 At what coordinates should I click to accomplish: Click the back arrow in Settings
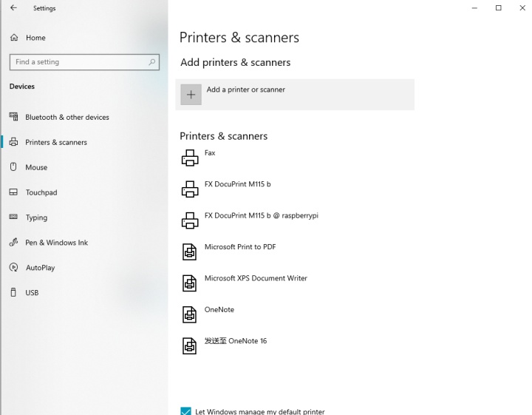13,7
